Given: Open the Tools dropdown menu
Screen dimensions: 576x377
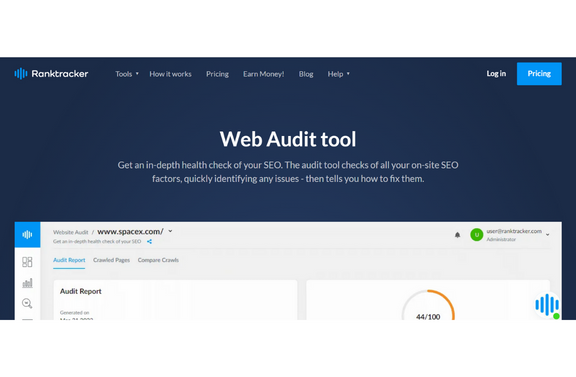Looking at the screenshot, I should 127,74.
